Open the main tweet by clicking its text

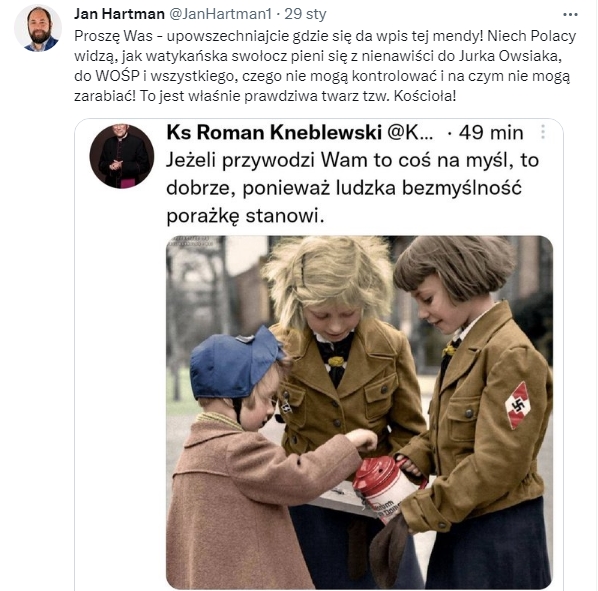[x=325, y=66]
